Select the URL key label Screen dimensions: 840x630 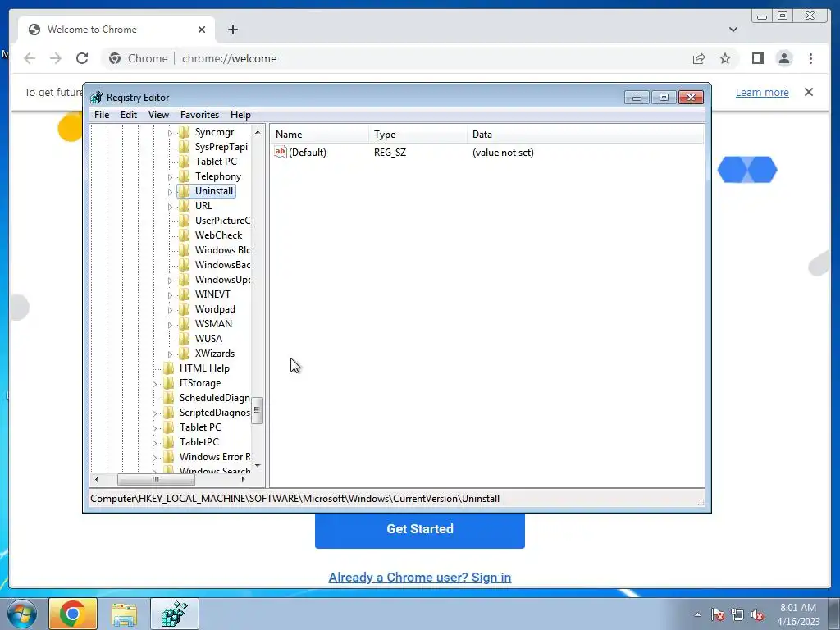[203, 206]
